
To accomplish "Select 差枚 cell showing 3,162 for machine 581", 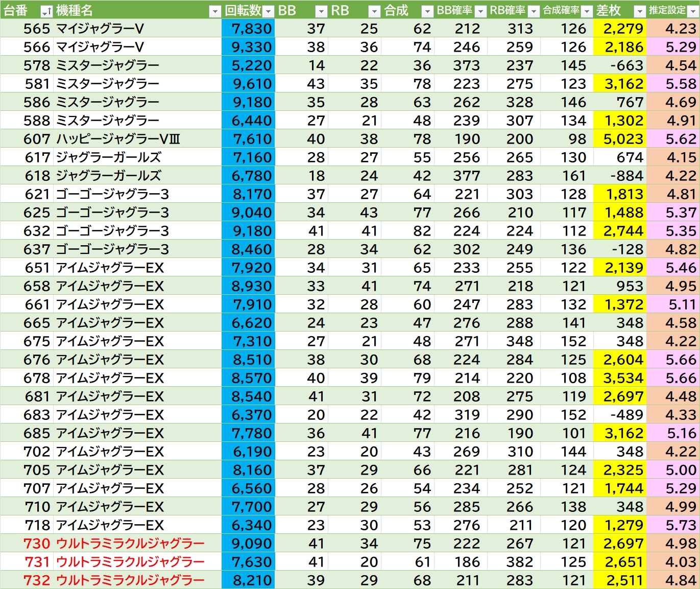I will pos(620,84).
